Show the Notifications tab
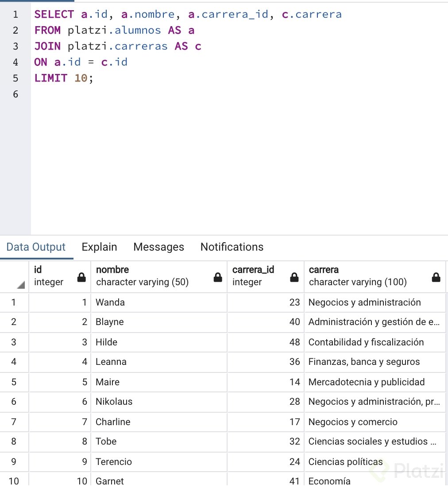The height and width of the screenshot is (488, 448). (232, 247)
